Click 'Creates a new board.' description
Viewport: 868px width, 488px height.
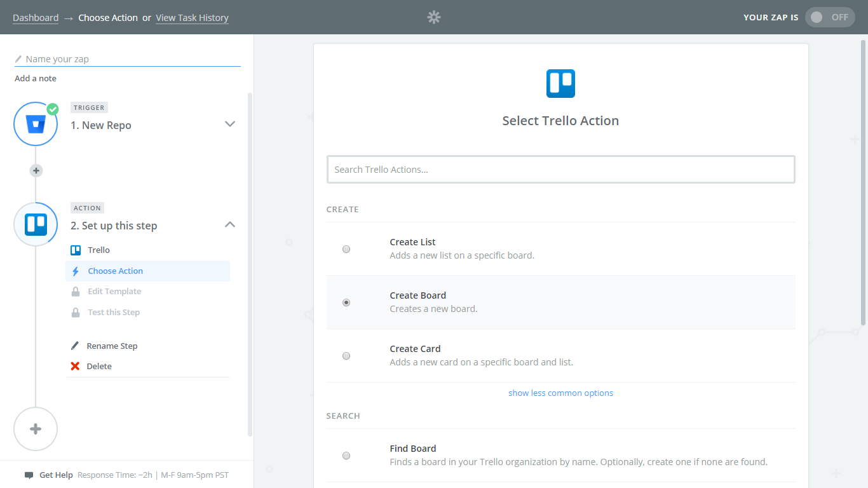(433, 309)
